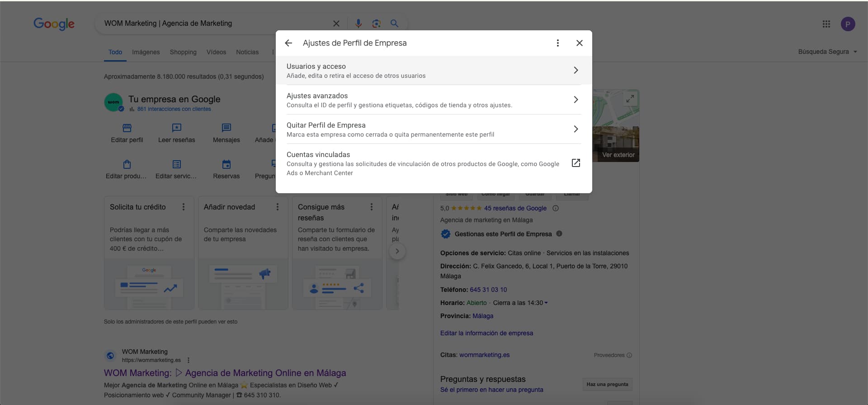
Task: Open the three-dot menu in settings dialog
Action: click(x=557, y=43)
